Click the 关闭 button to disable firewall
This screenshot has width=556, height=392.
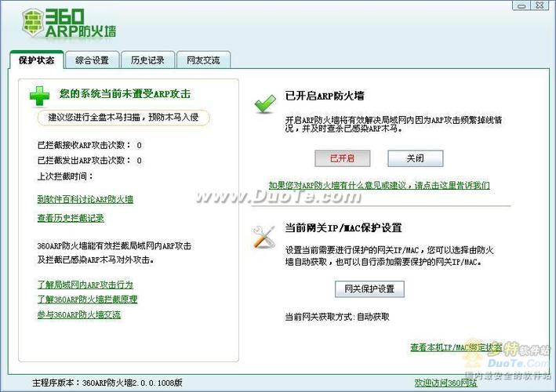(x=415, y=158)
